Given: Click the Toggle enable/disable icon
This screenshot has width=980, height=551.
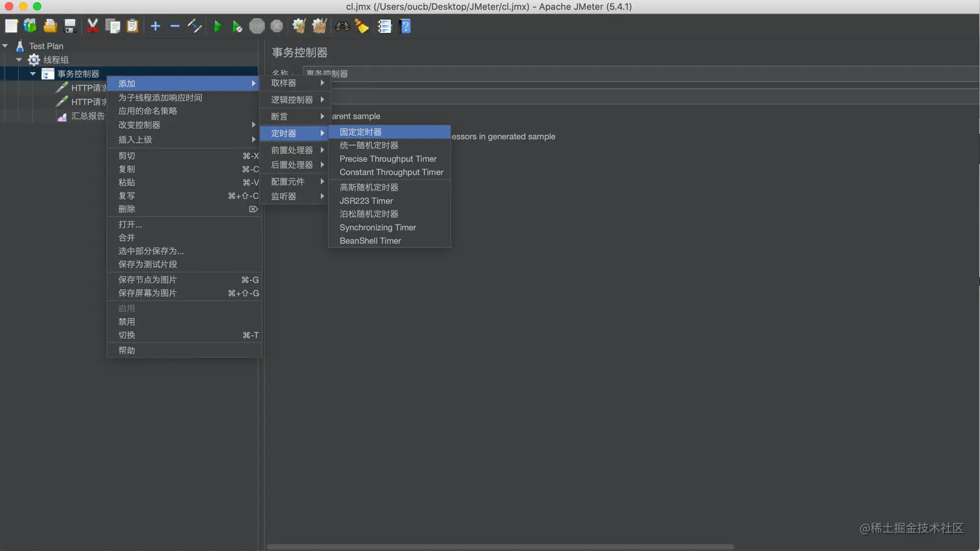Looking at the screenshot, I should coord(194,26).
